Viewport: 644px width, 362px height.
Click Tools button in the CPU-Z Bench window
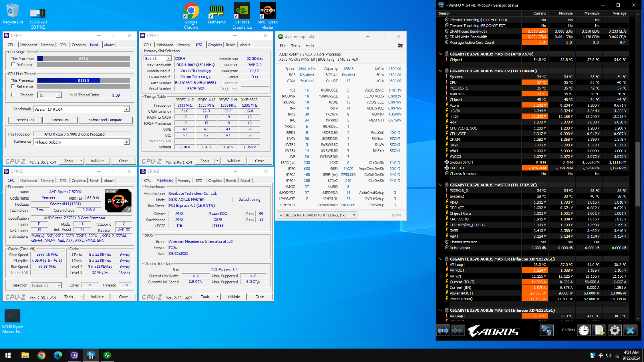(69, 161)
